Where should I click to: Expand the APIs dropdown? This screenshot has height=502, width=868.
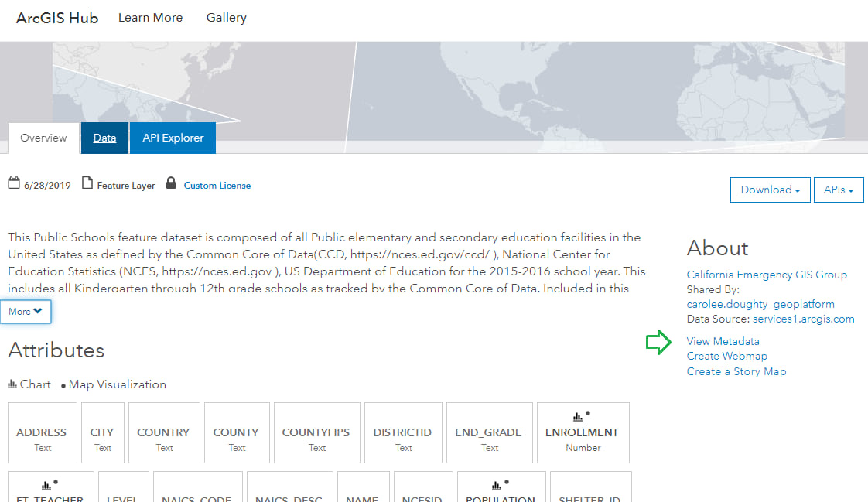click(x=838, y=190)
